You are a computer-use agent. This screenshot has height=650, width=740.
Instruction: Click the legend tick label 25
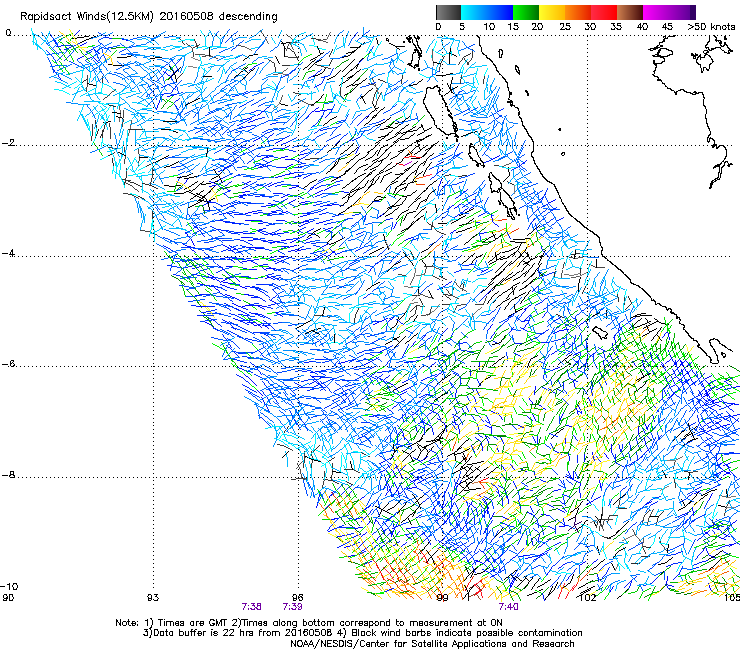pyautogui.click(x=565, y=27)
